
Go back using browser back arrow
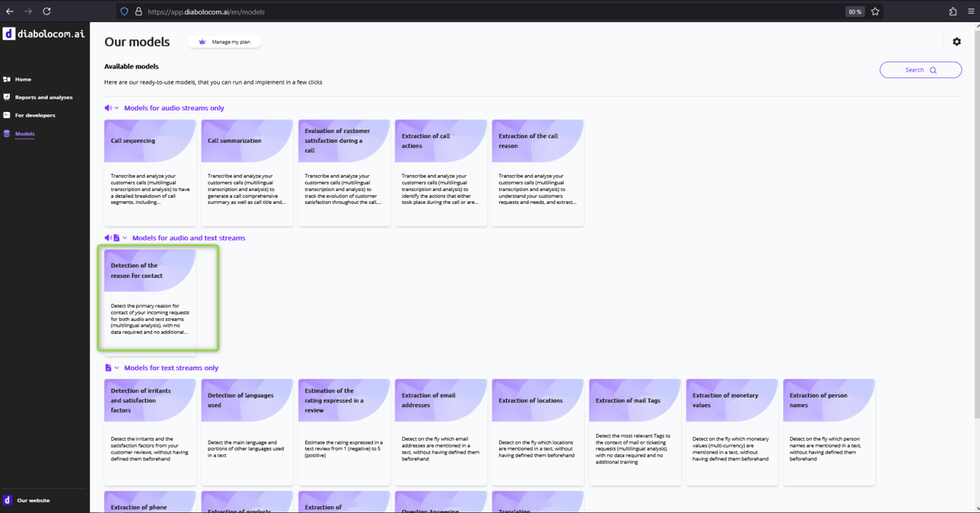coord(9,11)
